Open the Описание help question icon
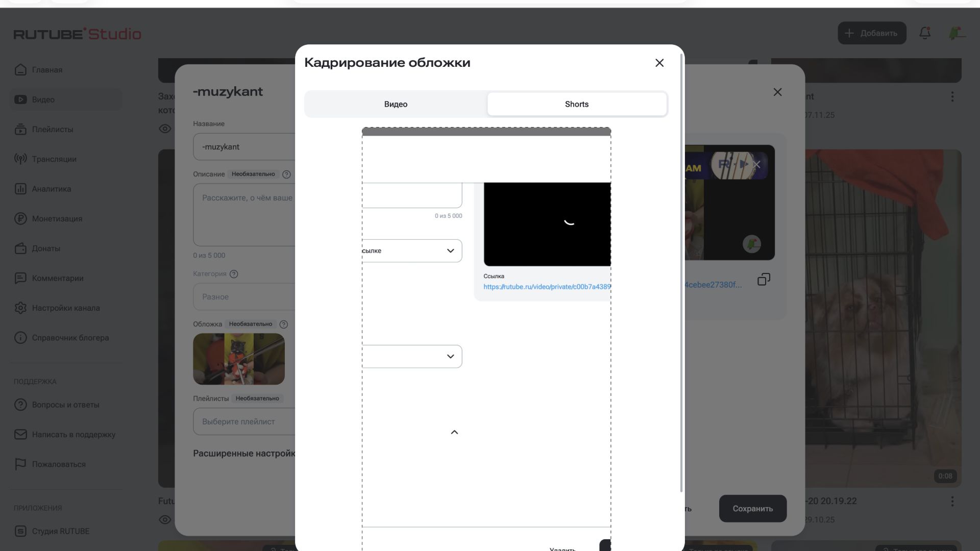The image size is (980, 551). pyautogui.click(x=286, y=174)
